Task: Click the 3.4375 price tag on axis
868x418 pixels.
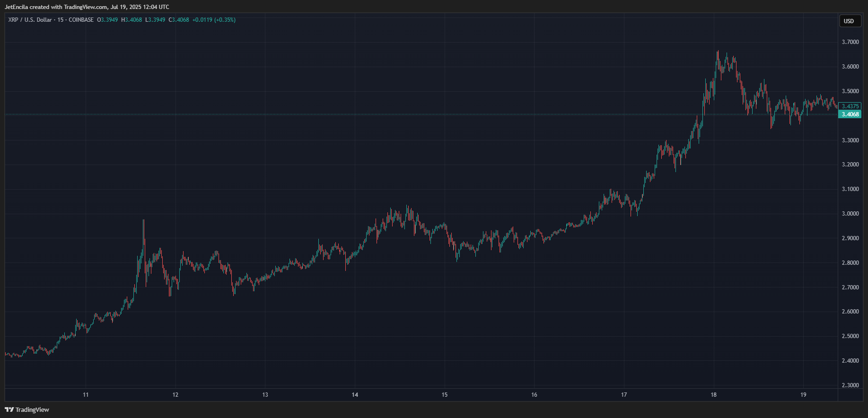Action: pos(850,106)
